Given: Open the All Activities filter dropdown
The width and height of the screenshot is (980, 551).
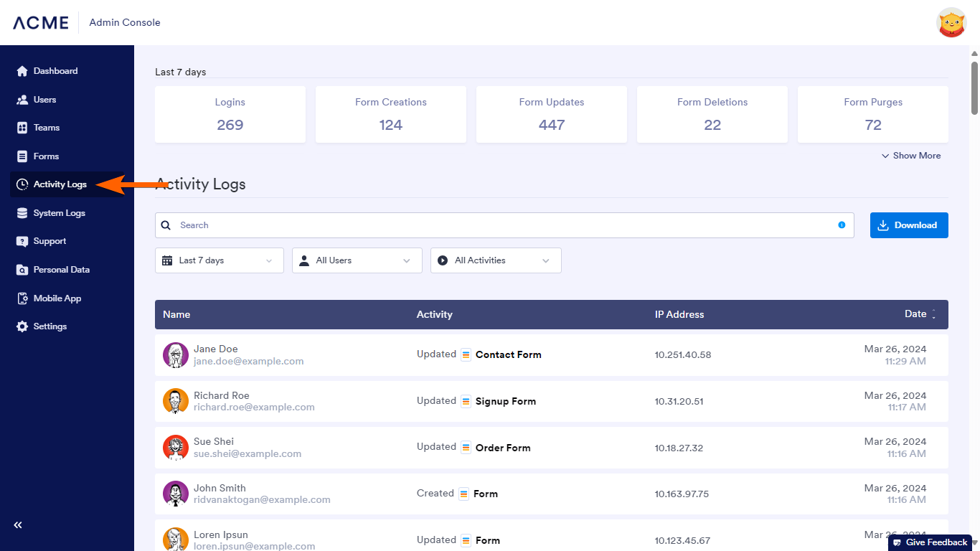Looking at the screenshot, I should (496, 260).
